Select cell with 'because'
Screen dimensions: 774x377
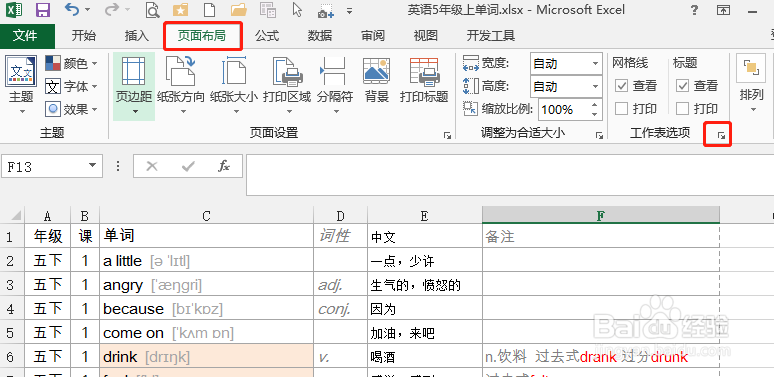point(206,309)
